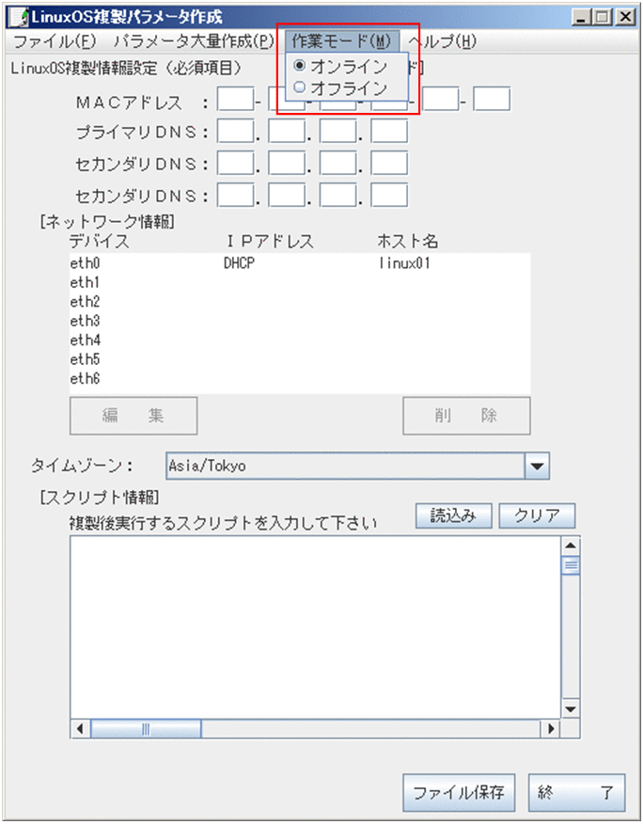644x824 pixels.
Task: Select the eth6 device row
Action: click(x=300, y=378)
